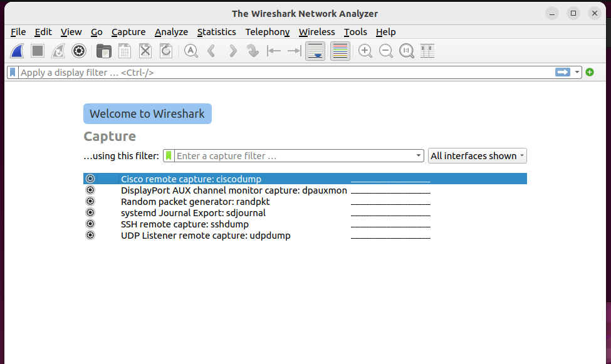Open settings gear for randpkt interface
The image size is (611, 364).
90,201
